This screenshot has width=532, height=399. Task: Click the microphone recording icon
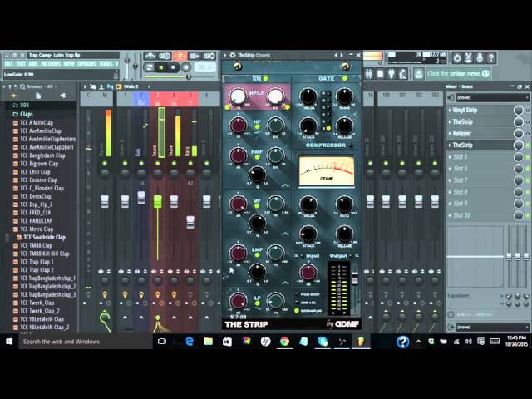(480, 58)
